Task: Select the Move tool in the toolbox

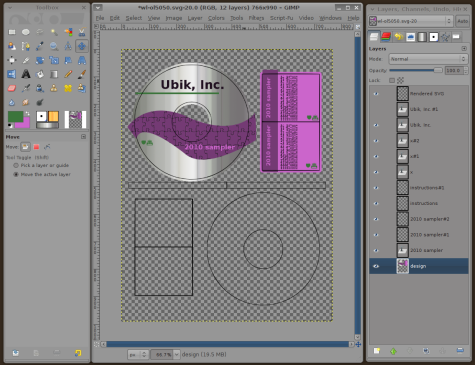Action: pos(82,46)
